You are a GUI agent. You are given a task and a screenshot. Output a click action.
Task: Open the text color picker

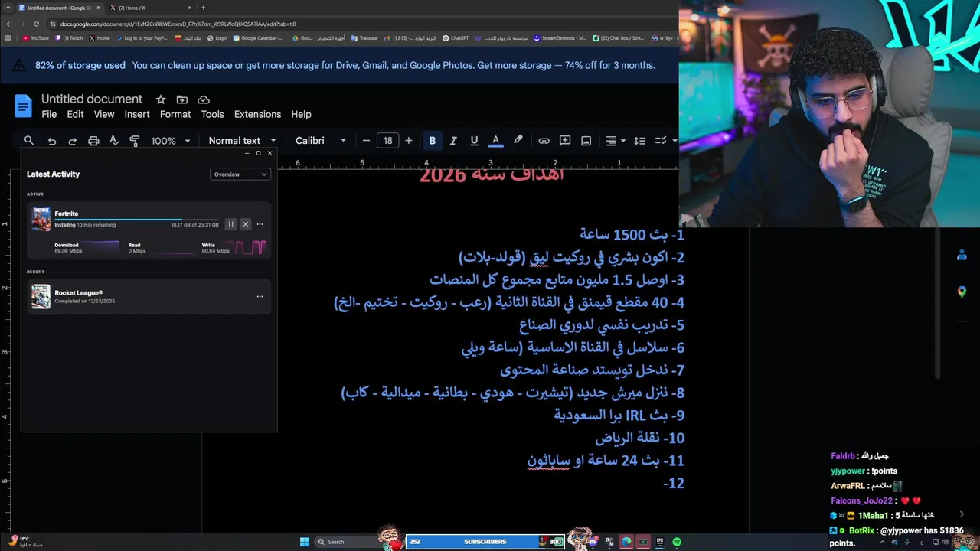(495, 141)
